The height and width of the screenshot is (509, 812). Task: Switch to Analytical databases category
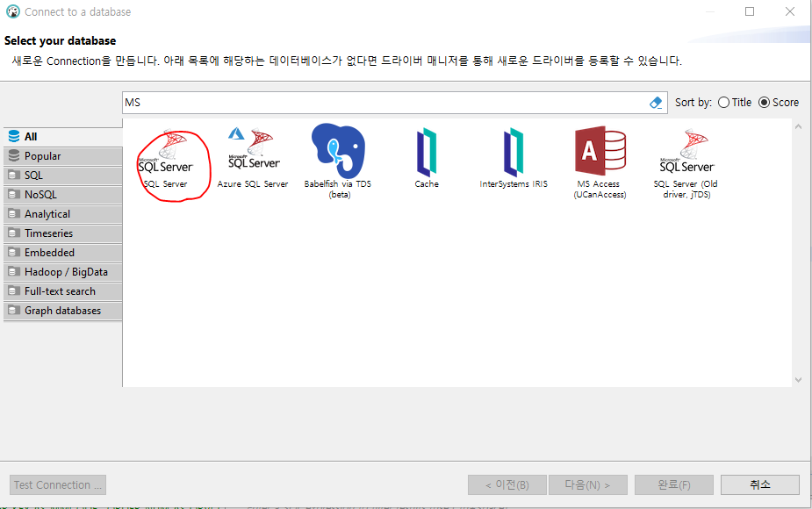pyautogui.click(x=62, y=214)
